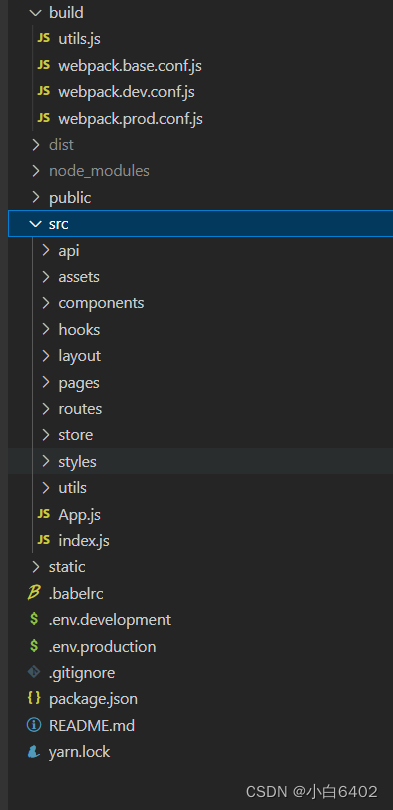Open the package.json file

[x=93, y=699]
